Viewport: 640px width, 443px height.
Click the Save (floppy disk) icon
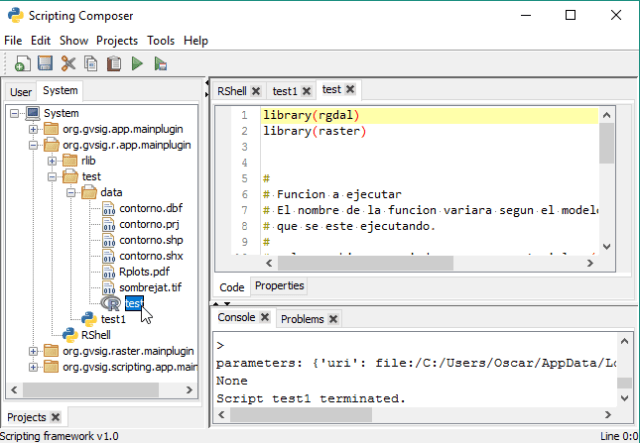click(45, 64)
